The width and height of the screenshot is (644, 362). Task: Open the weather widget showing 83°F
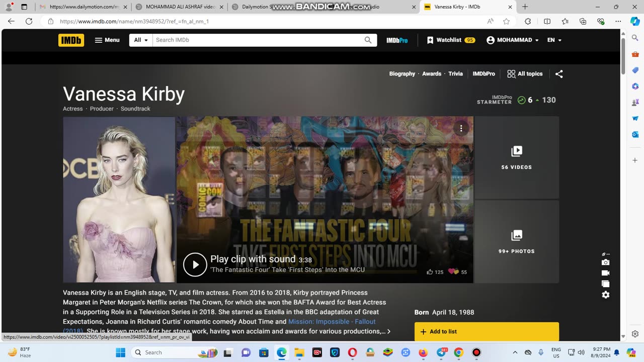click(19, 352)
